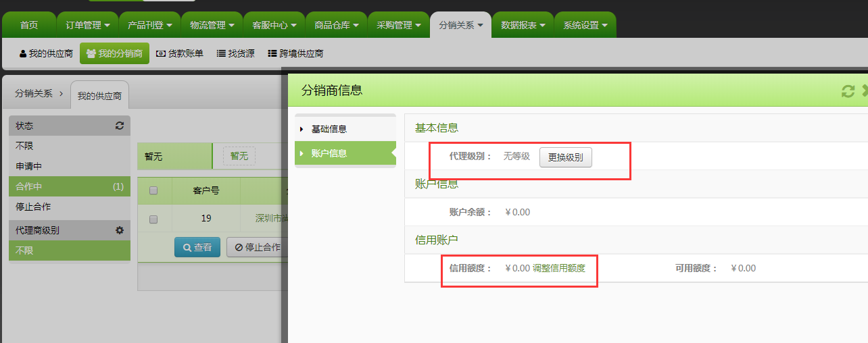Filter status by 合作中

(70, 186)
